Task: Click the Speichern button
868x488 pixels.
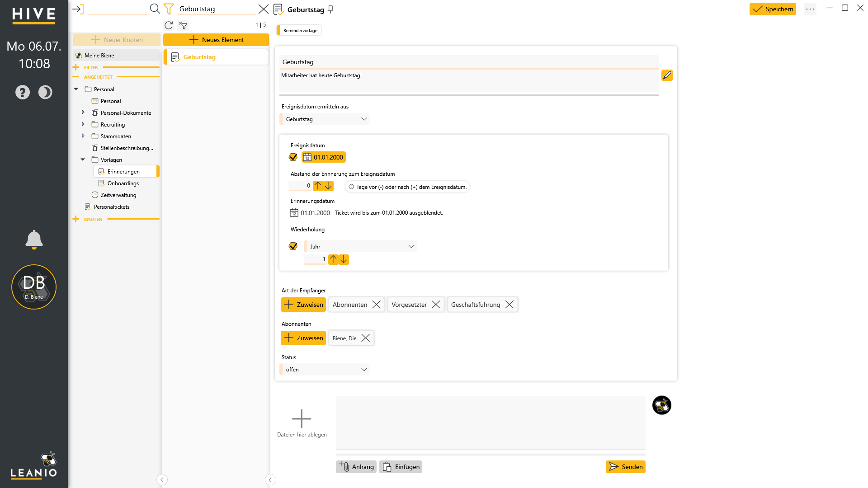Action: click(x=773, y=9)
